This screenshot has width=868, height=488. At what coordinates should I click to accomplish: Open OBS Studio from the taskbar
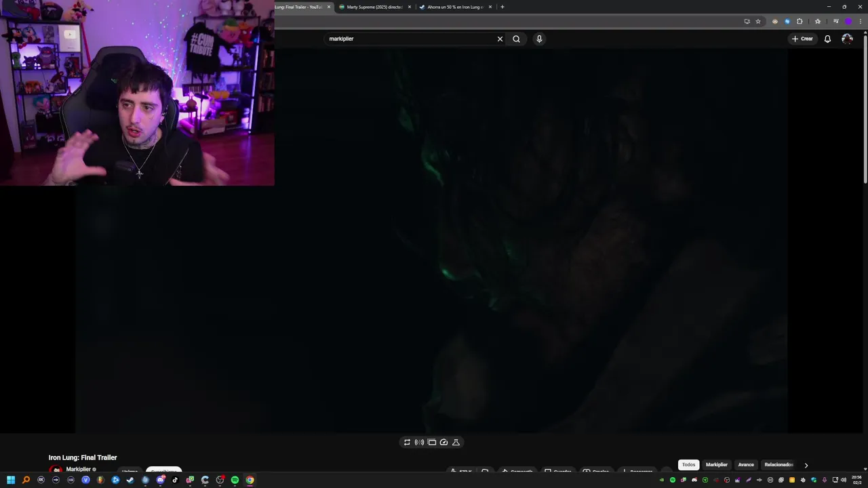220,480
